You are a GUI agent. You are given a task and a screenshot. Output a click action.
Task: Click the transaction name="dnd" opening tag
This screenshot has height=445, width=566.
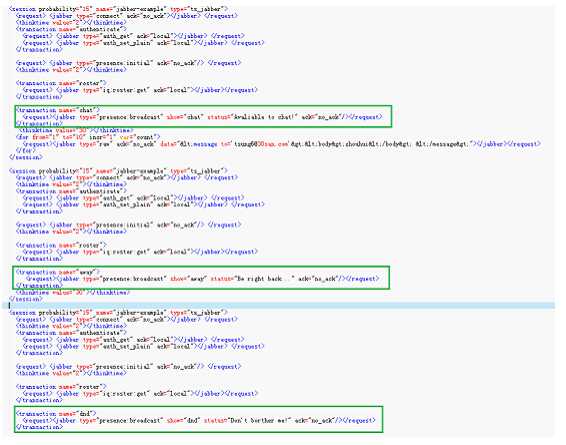pyautogui.click(x=56, y=414)
